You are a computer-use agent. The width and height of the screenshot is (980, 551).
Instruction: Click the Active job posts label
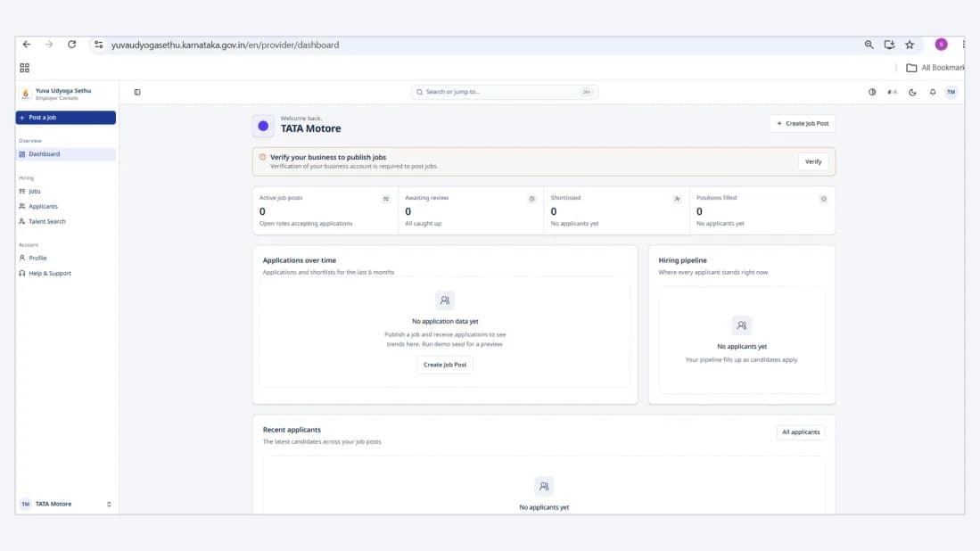tap(281, 197)
